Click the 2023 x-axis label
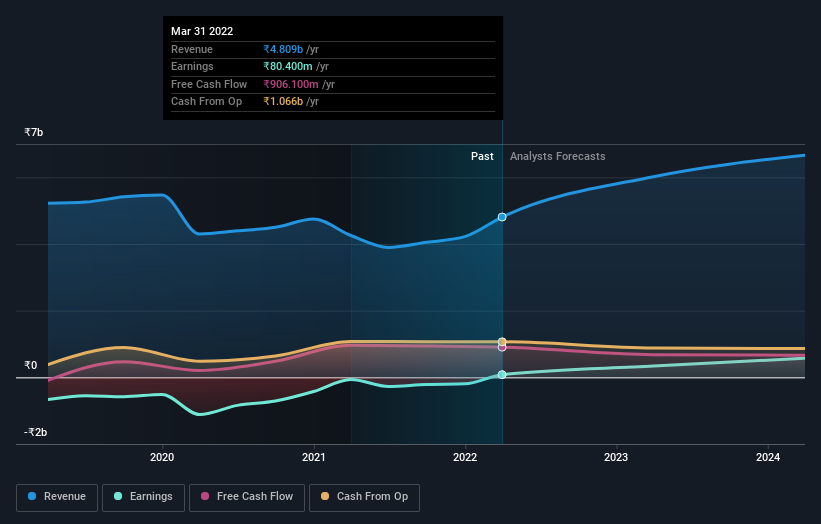Viewport: 821px width, 524px height. pyautogui.click(x=616, y=457)
